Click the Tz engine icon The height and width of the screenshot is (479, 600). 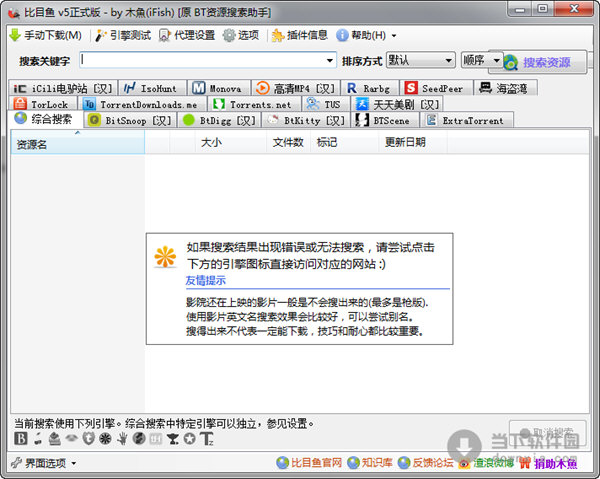click(207, 438)
